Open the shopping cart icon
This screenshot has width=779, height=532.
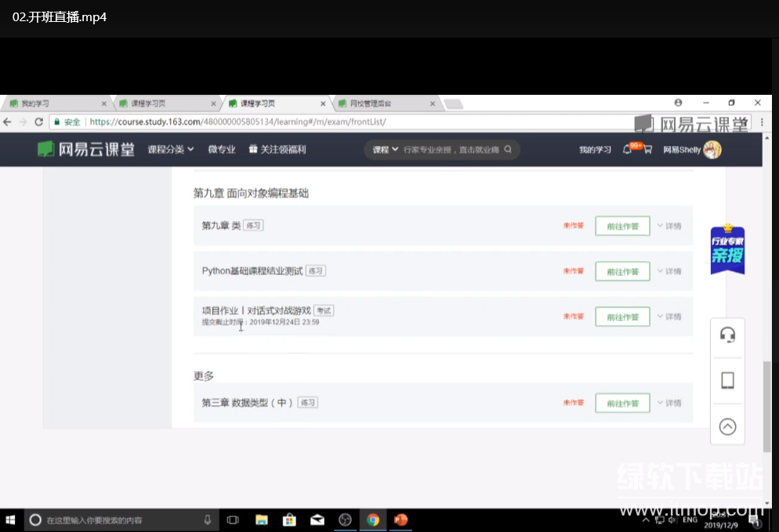click(647, 150)
